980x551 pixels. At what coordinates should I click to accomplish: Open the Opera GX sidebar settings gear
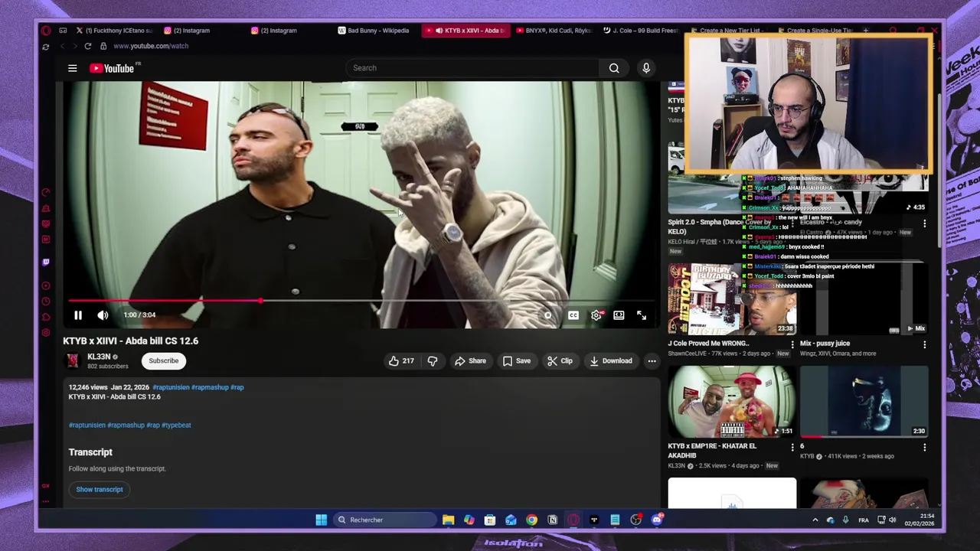pos(46,333)
